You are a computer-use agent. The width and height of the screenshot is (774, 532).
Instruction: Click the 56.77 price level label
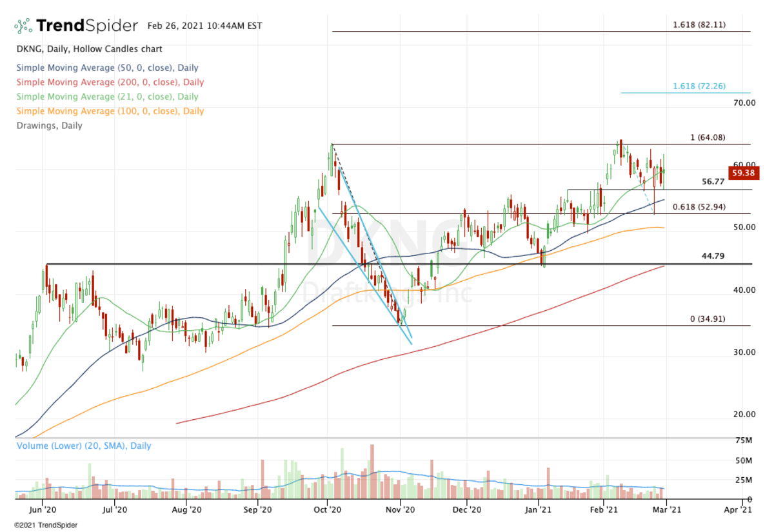(713, 182)
